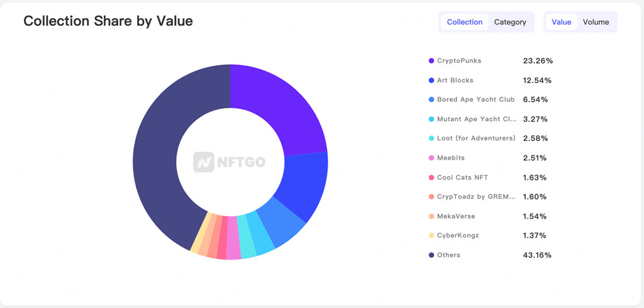
Task: Select the cyan Loot donut slice
Action: coord(245,237)
